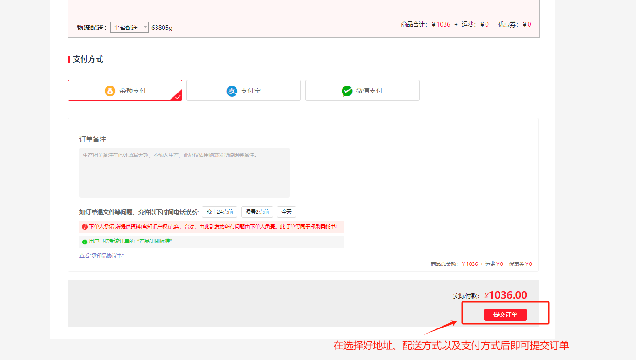Screen dimensions: 636x364
Task: Submit the order with 提交订单
Action: pos(505,314)
